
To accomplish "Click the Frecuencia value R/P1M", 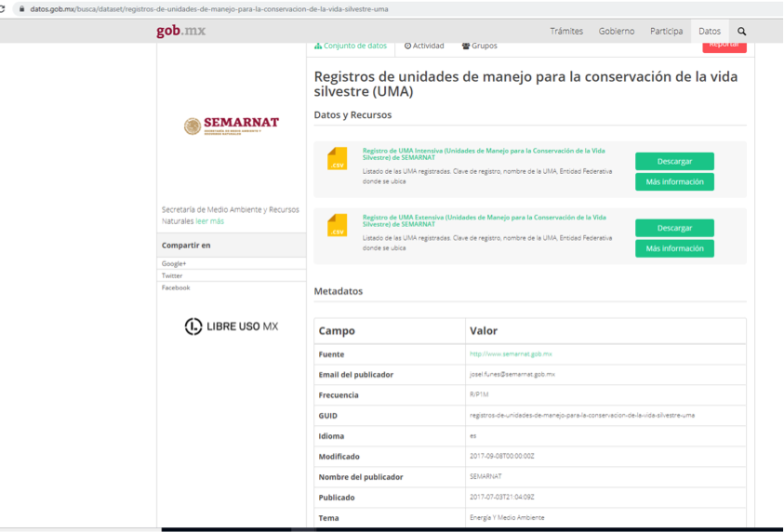I will [479, 394].
